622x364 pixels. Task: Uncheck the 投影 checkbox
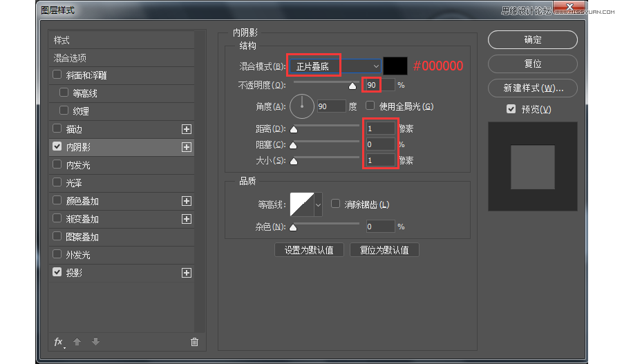tap(57, 272)
